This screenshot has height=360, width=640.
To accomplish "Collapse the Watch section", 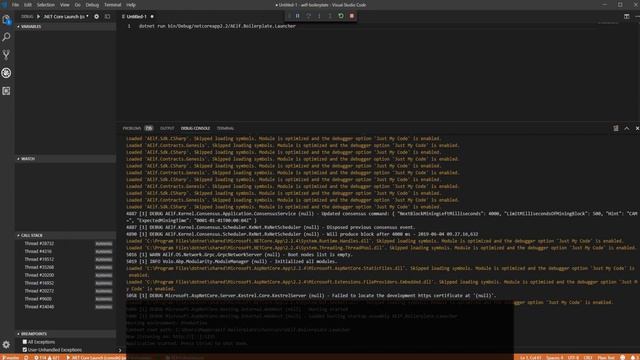I will coord(66,159).
